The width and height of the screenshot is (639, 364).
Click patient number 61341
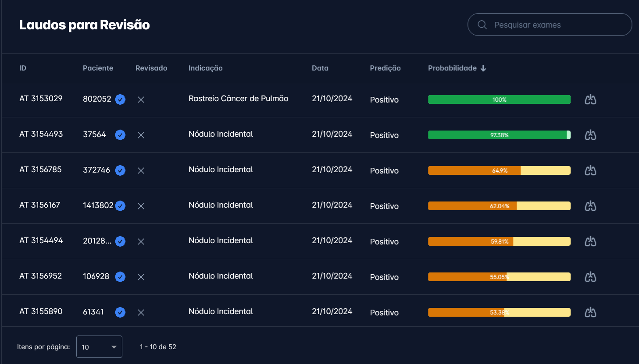93,312
